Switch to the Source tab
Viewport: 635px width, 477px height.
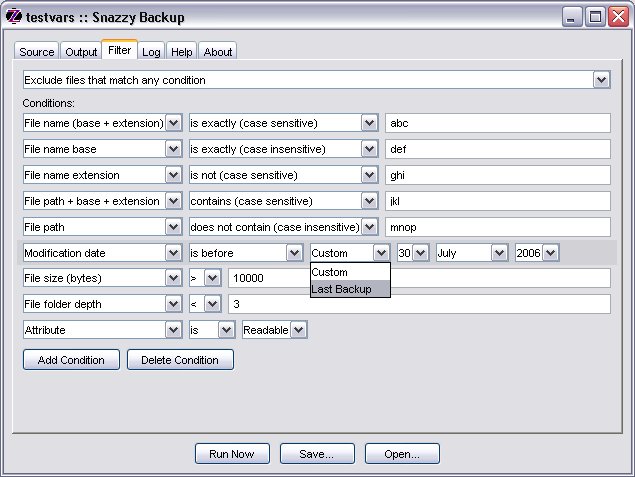tap(36, 51)
